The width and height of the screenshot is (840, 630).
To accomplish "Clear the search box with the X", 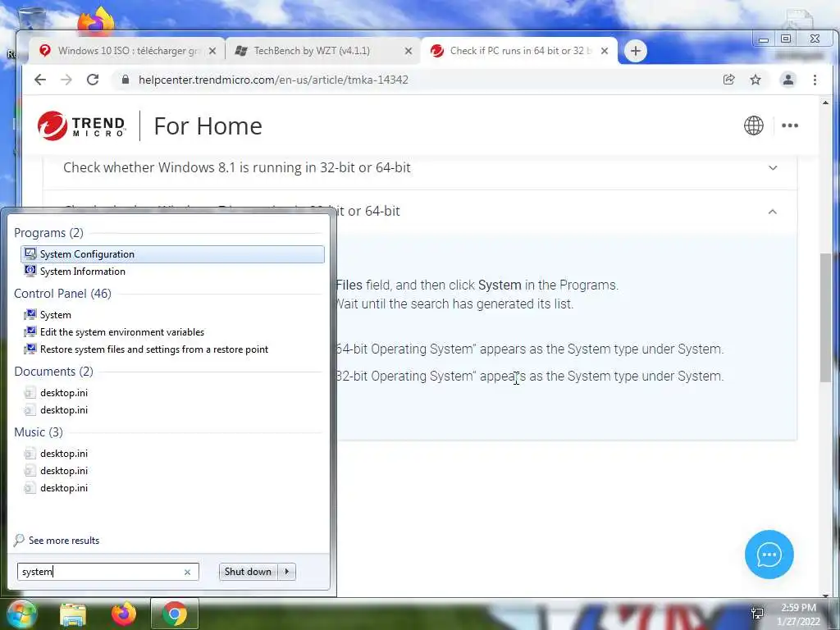I will 188,572.
